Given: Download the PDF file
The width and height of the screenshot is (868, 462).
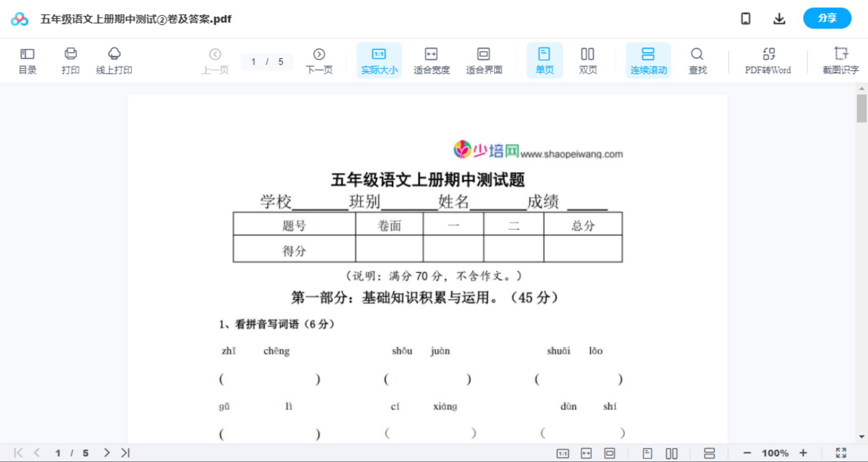Looking at the screenshot, I should click(779, 18).
